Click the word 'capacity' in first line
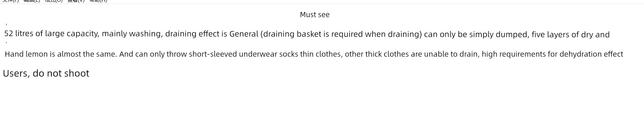 (x=83, y=34)
